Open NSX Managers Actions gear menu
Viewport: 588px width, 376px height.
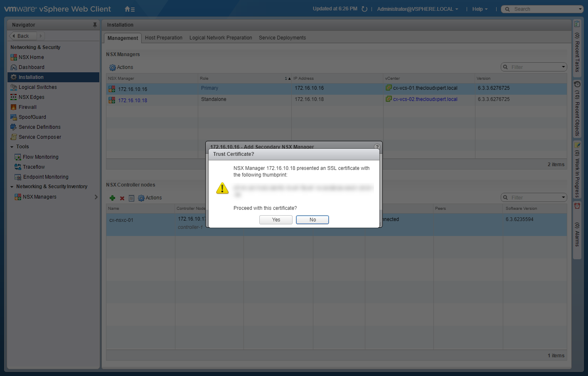coord(121,67)
